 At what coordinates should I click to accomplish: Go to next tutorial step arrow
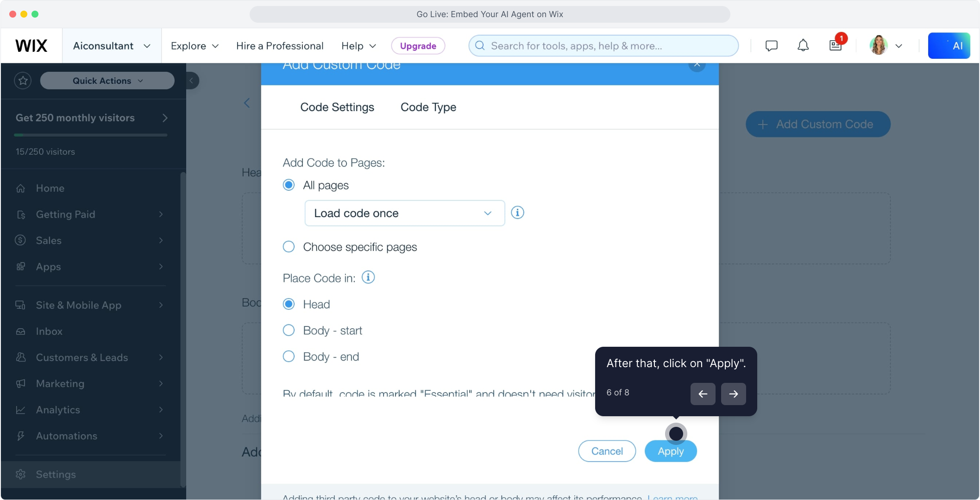point(733,394)
